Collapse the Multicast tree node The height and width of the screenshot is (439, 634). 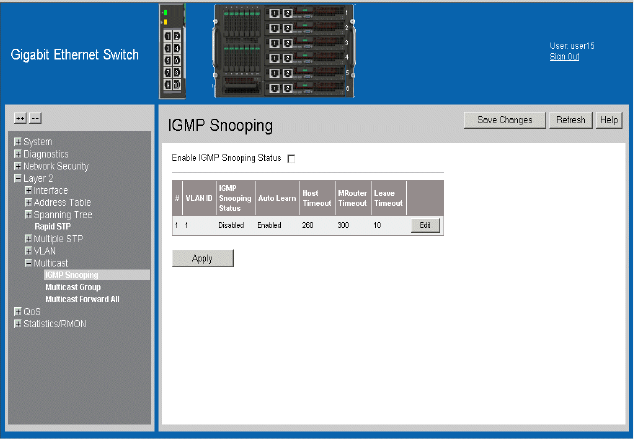(x=29, y=262)
